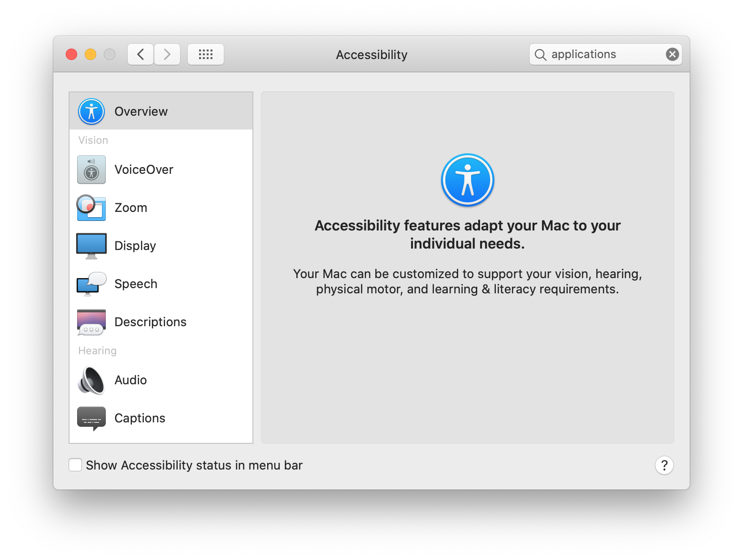Viewport: 743px width, 560px height.
Task: Click the large blue accessibility logo
Action: tap(468, 180)
